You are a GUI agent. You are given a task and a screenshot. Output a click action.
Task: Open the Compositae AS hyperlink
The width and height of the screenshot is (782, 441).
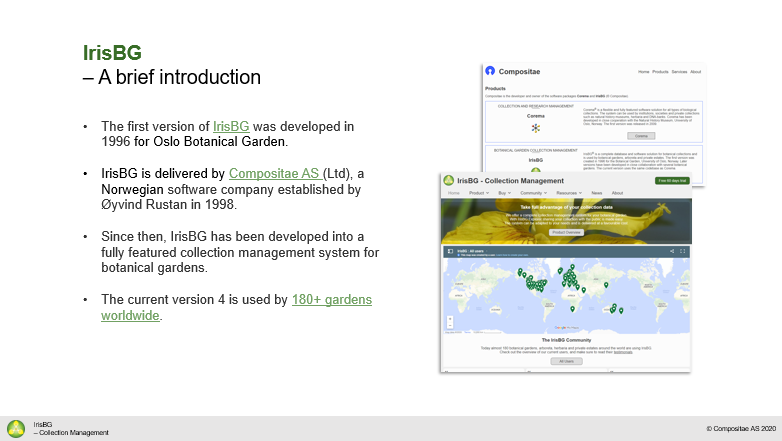pos(275,174)
